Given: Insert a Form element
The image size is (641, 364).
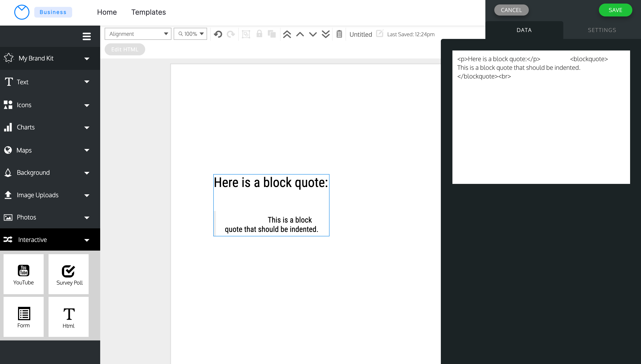Looking at the screenshot, I should pyautogui.click(x=24, y=317).
